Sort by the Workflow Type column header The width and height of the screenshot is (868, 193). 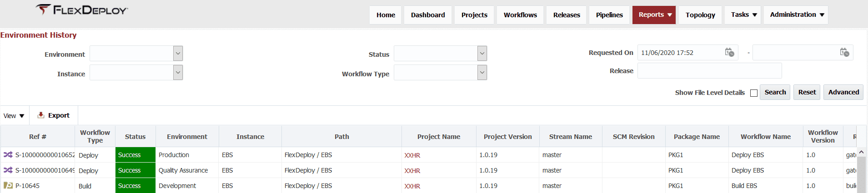point(95,137)
